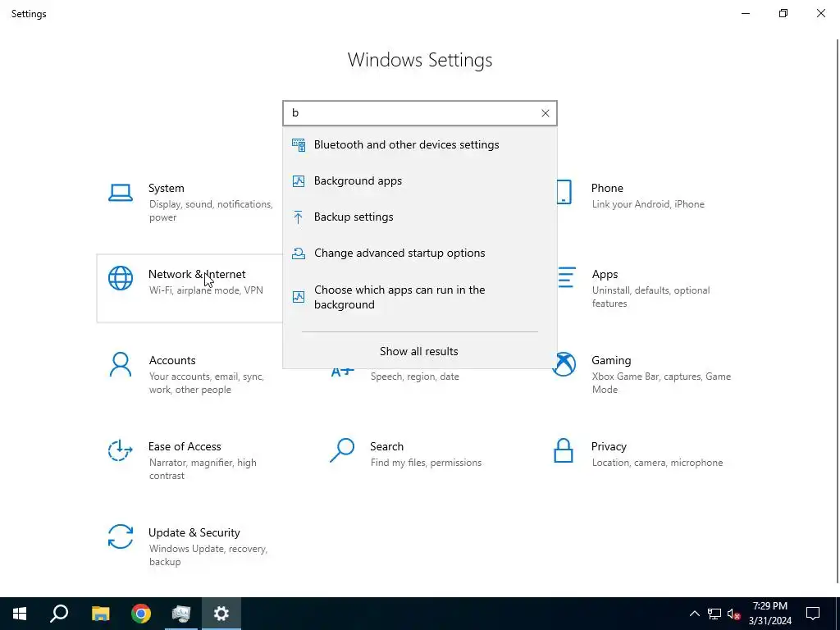Click advanced startup options icon
Image resolution: width=840 pixels, height=630 pixels.
(x=299, y=253)
